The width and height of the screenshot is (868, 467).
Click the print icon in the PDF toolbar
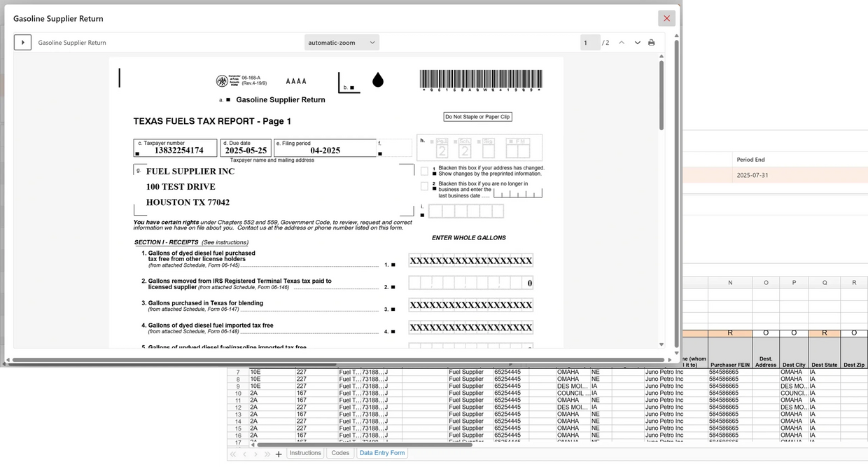tap(651, 42)
